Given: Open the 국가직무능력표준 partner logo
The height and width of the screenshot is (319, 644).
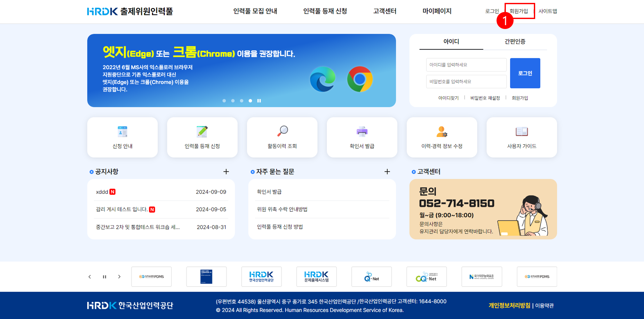Looking at the screenshot, I should pos(482,276).
